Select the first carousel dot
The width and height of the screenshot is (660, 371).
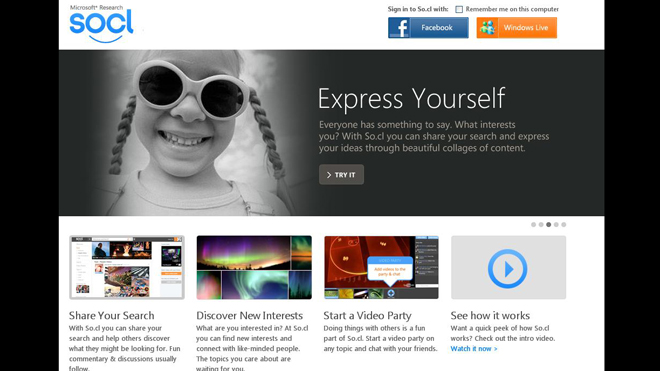coord(533,224)
